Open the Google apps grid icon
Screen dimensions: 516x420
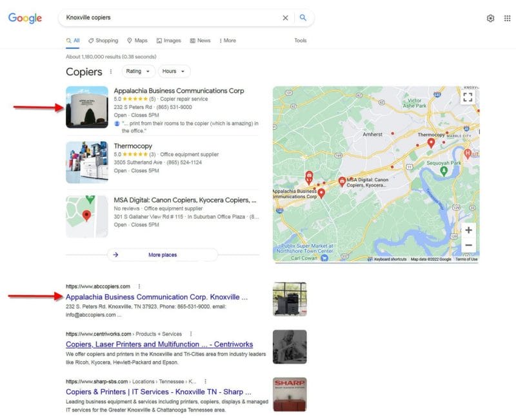507,19
